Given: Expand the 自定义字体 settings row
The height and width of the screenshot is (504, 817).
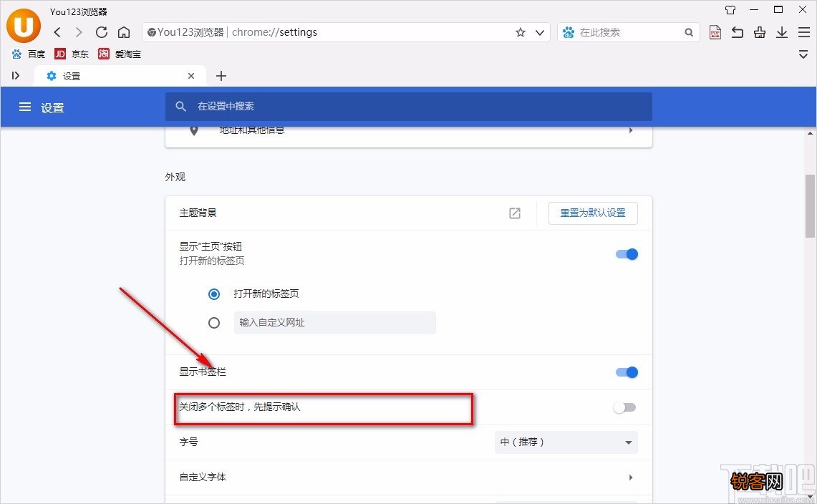Looking at the screenshot, I should (408, 478).
